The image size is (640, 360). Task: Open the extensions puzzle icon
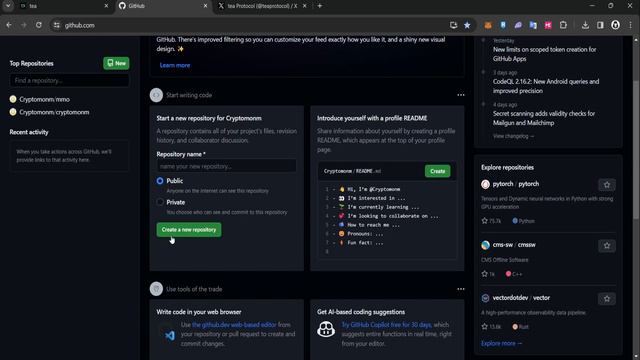point(563,25)
